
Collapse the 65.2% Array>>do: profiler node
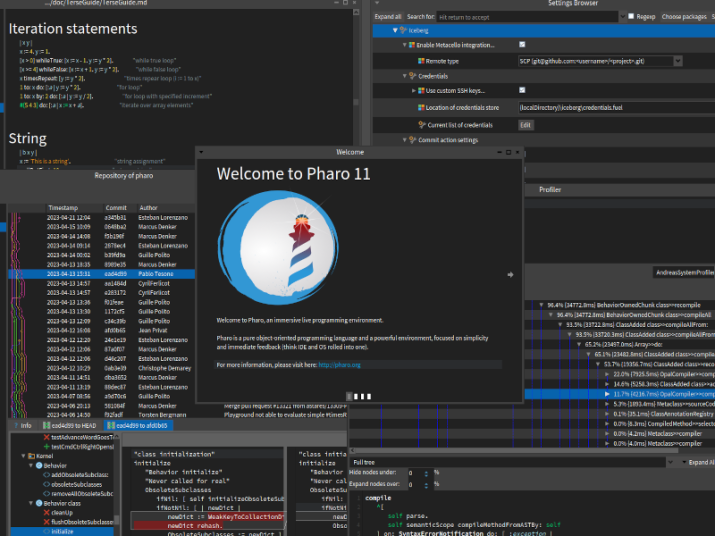point(579,344)
